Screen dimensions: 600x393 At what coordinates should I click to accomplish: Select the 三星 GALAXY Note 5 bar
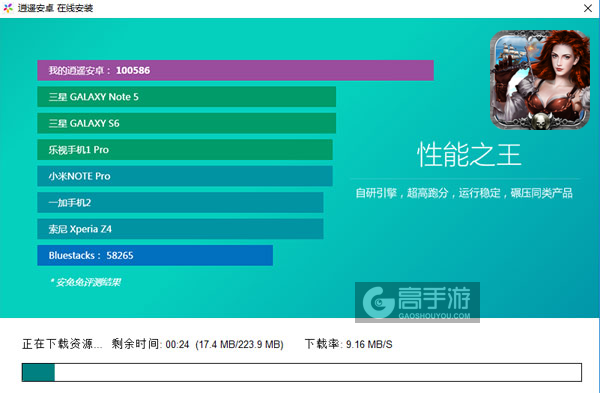[186, 97]
